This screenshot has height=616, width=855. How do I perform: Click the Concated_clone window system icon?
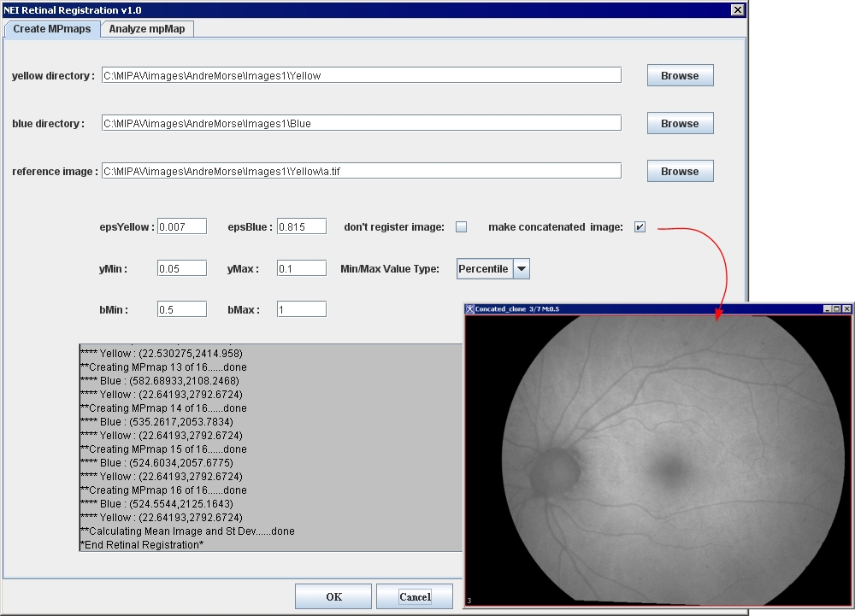point(469,308)
